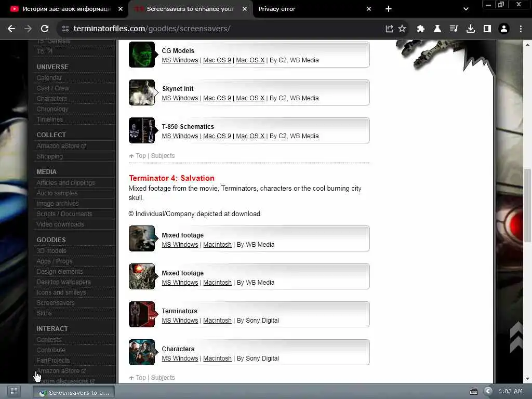This screenshot has width=532, height=399.
Task: Open the Characters screensaver thumbnail
Action: 142,353
